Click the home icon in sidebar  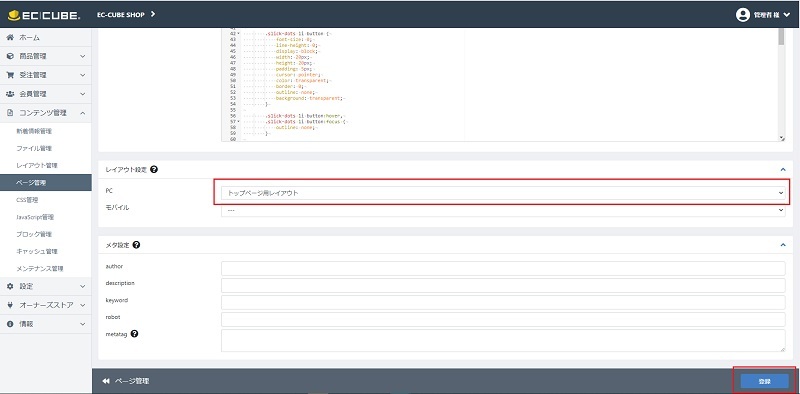tap(10, 38)
